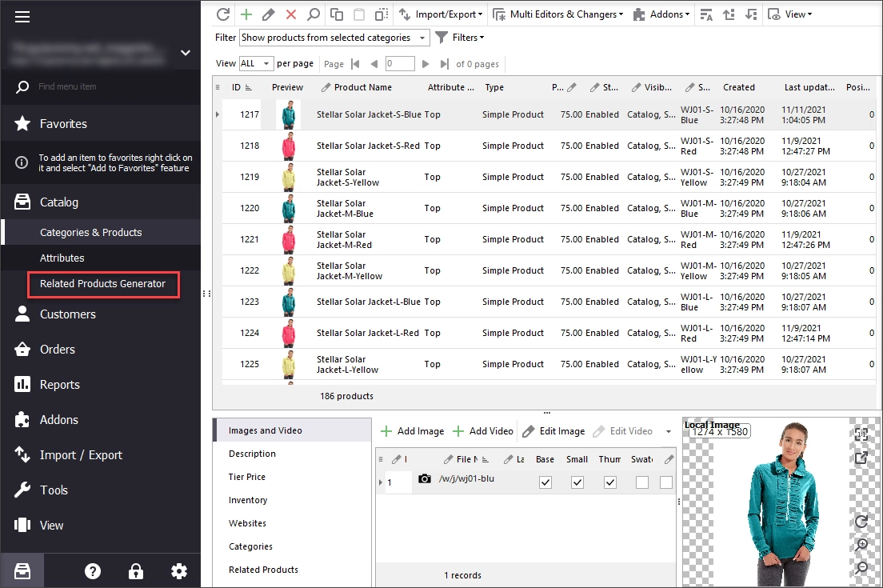Screen dimensions: 883x588
Task: Open Import/Export toolbar dropdown
Action: [441, 14]
